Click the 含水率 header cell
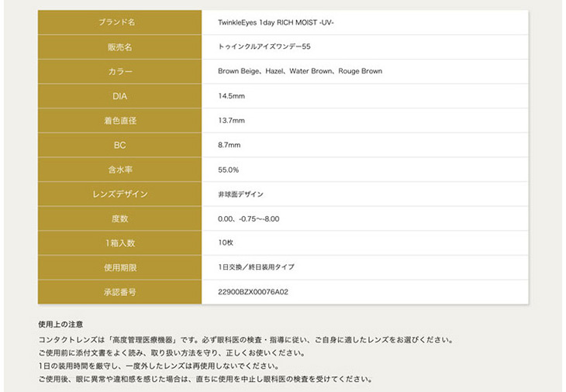The width and height of the screenshot is (566, 392). pos(119,170)
